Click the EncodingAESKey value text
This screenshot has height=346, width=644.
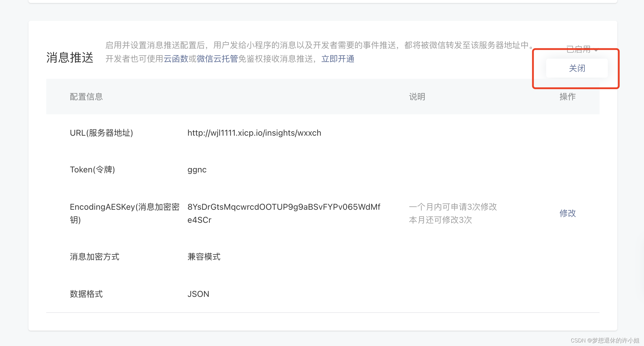pyautogui.click(x=283, y=207)
